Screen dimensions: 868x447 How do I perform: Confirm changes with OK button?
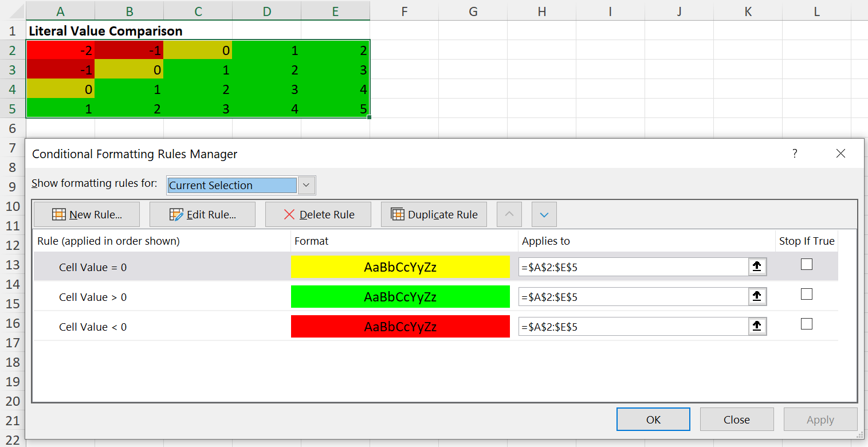click(653, 419)
